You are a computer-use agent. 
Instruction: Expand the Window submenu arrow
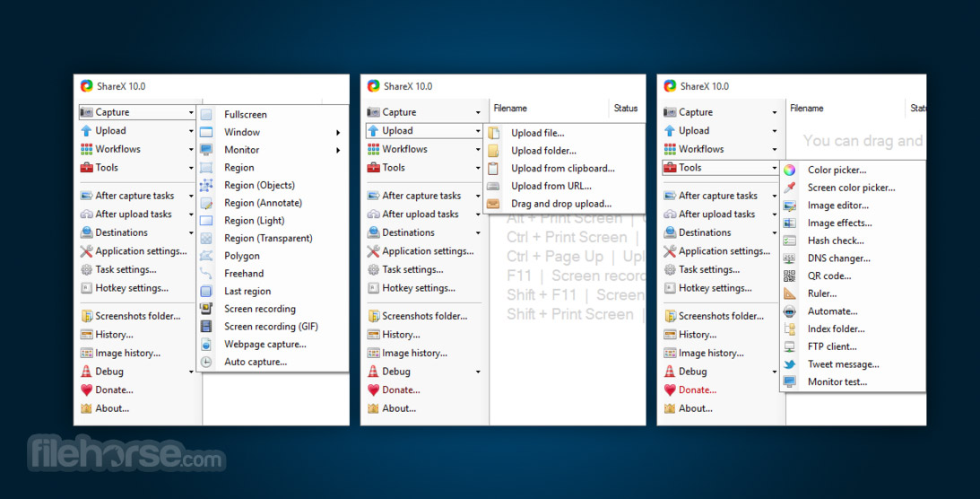[x=338, y=133]
